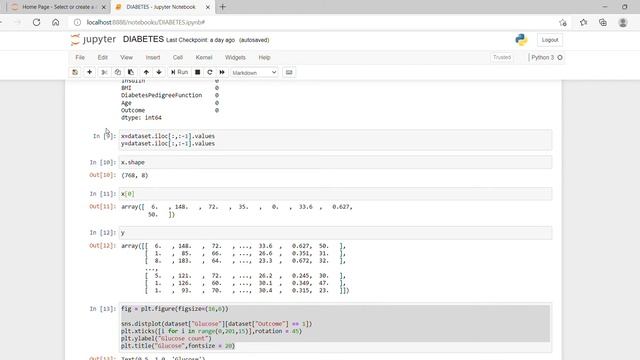Open the Insert menu
Image resolution: width=640 pixels, height=360 pixels.
pos(153,58)
